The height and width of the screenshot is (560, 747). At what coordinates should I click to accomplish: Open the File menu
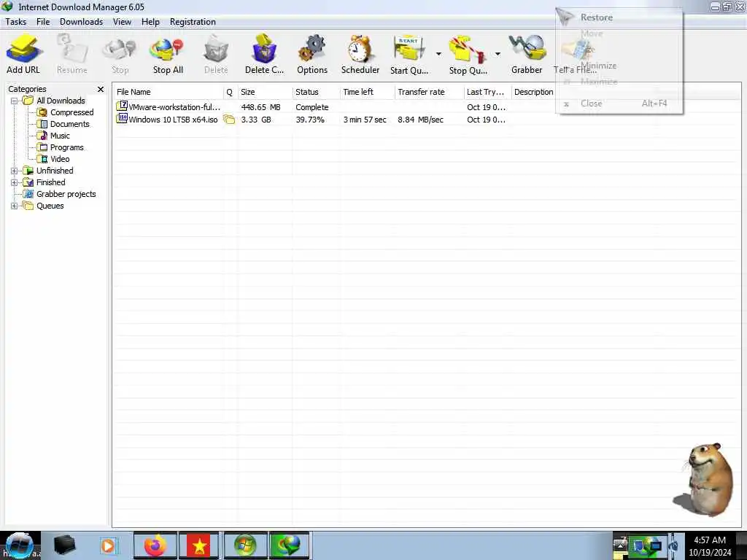43,22
